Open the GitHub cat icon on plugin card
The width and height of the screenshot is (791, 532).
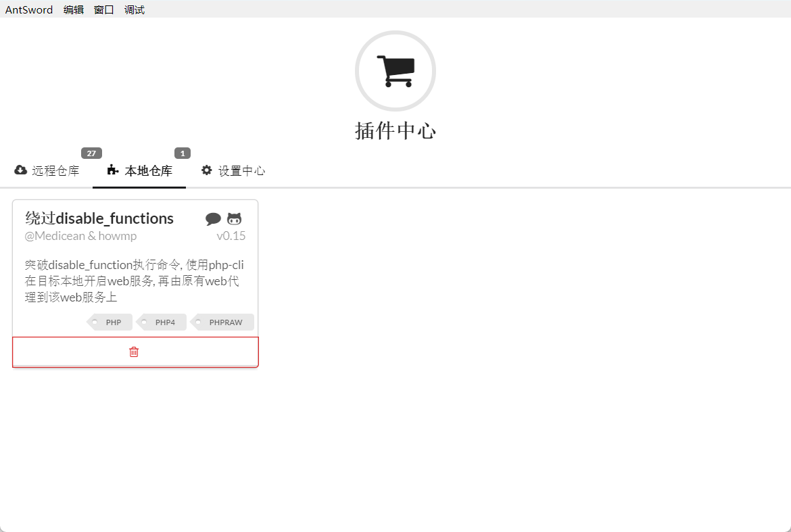(234, 219)
